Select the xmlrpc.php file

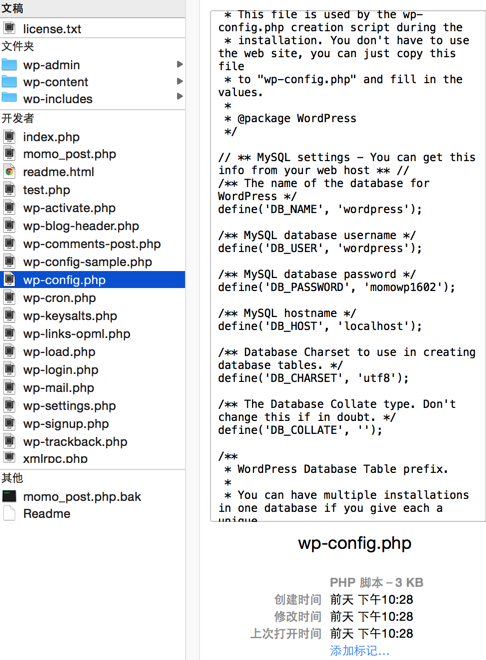click(x=93, y=458)
